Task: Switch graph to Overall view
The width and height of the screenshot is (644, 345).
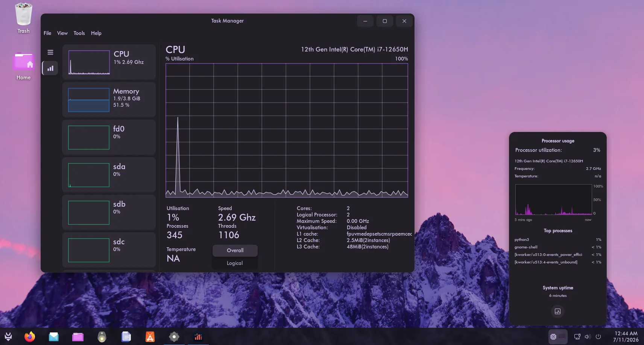Action: pyautogui.click(x=235, y=250)
